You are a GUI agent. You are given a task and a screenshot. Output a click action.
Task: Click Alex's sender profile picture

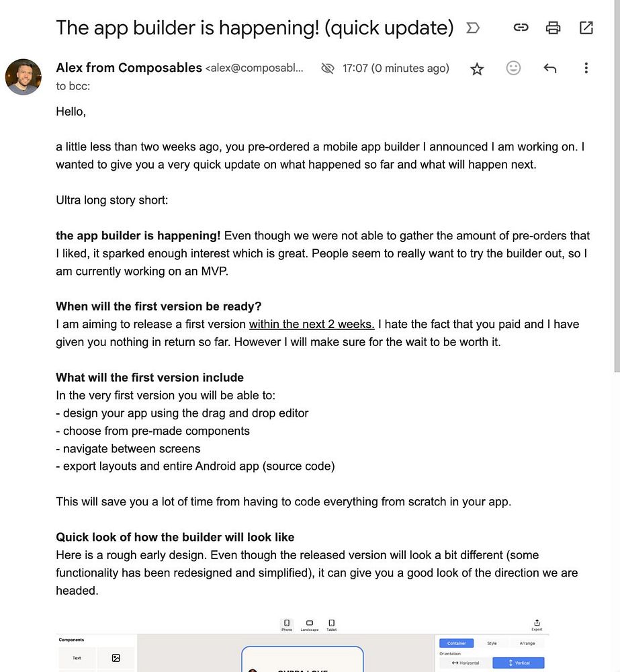click(24, 77)
